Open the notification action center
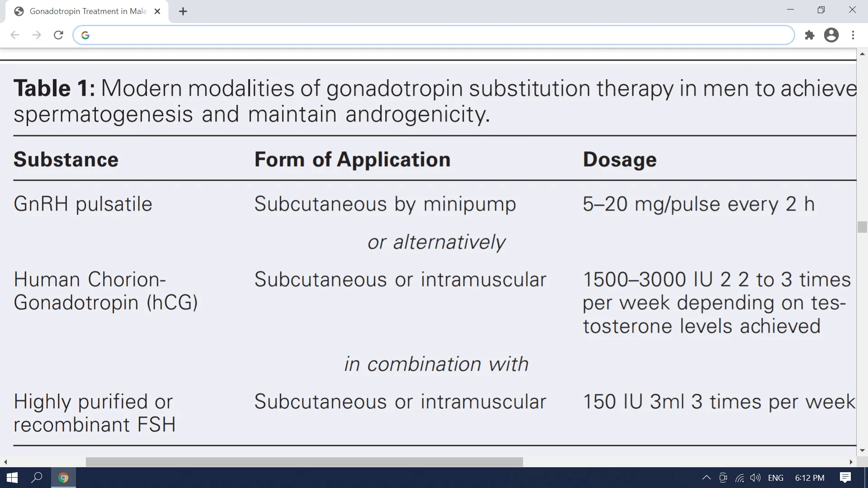The height and width of the screenshot is (488, 868). pos(845,478)
